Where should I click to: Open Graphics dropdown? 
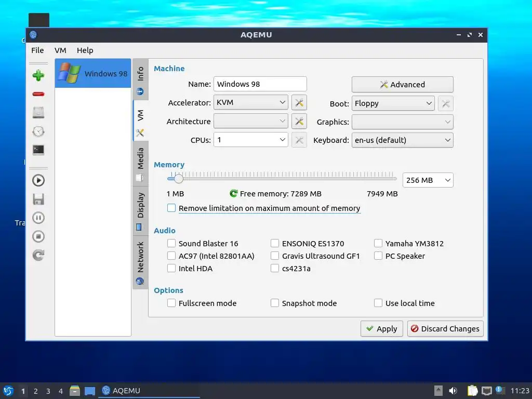point(403,122)
